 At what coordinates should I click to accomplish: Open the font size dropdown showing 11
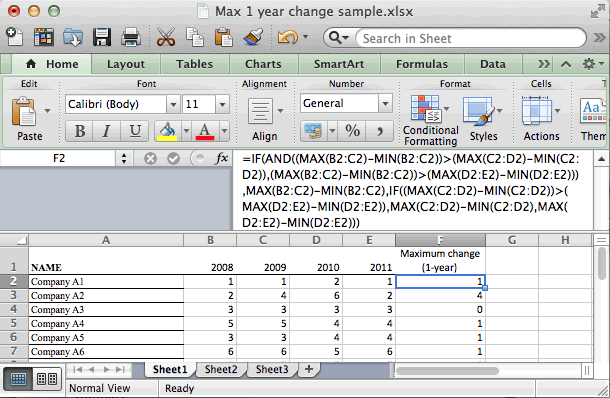[x=223, y=104]
